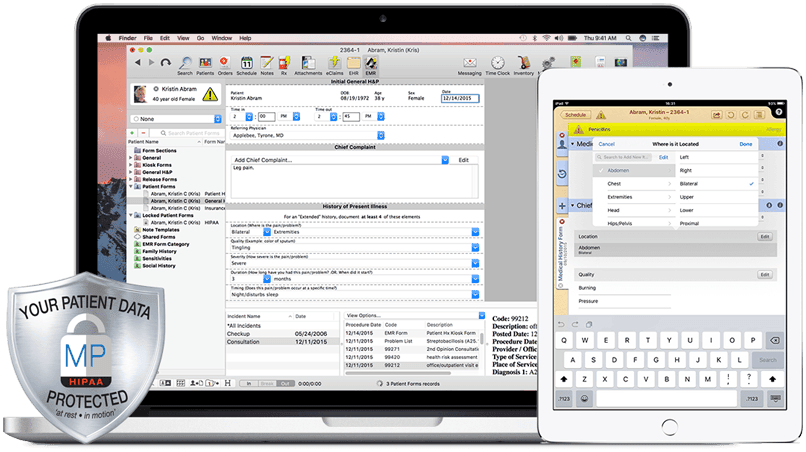Click the Date field 12/14/2015
This screenshot has width=806, height=452.
pyautogui.click(x=460, y=98)
